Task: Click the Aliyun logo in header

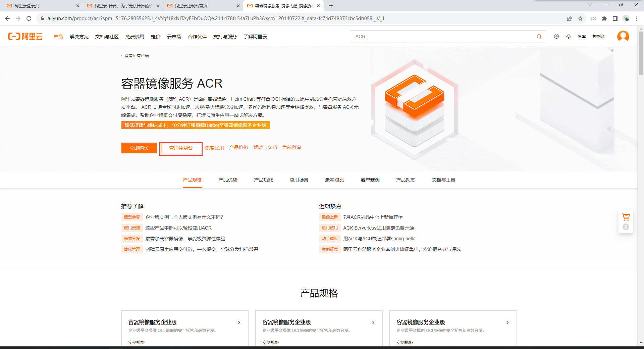Action: [x=25, y=37]
